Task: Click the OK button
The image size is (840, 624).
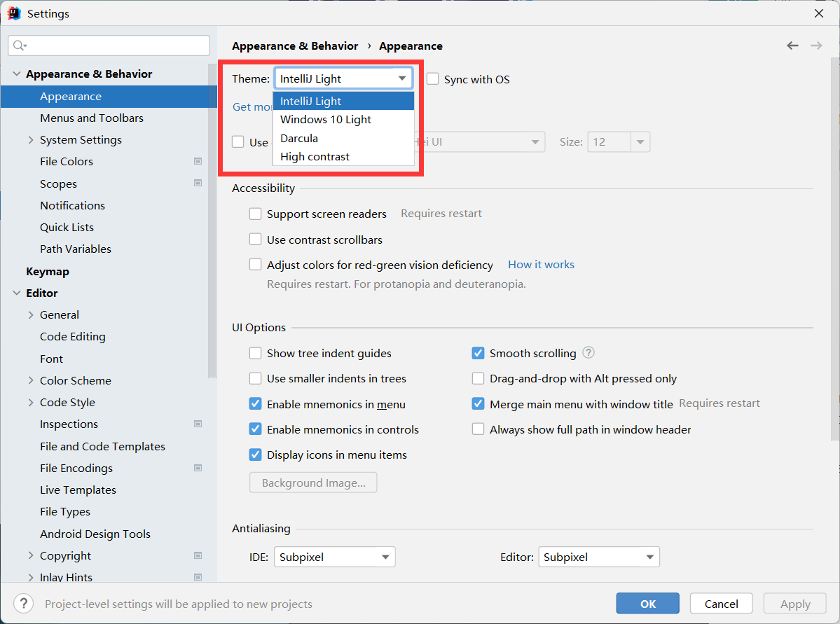Action: [647, 604]
